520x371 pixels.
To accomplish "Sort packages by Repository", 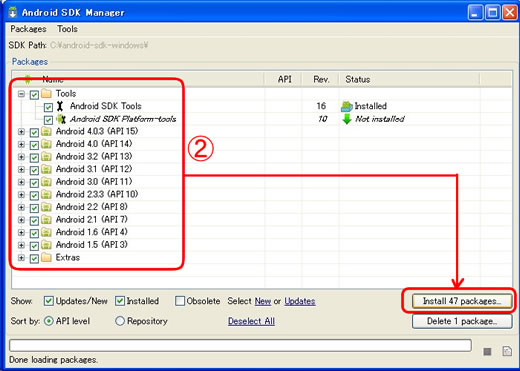I will coord(120,321).
